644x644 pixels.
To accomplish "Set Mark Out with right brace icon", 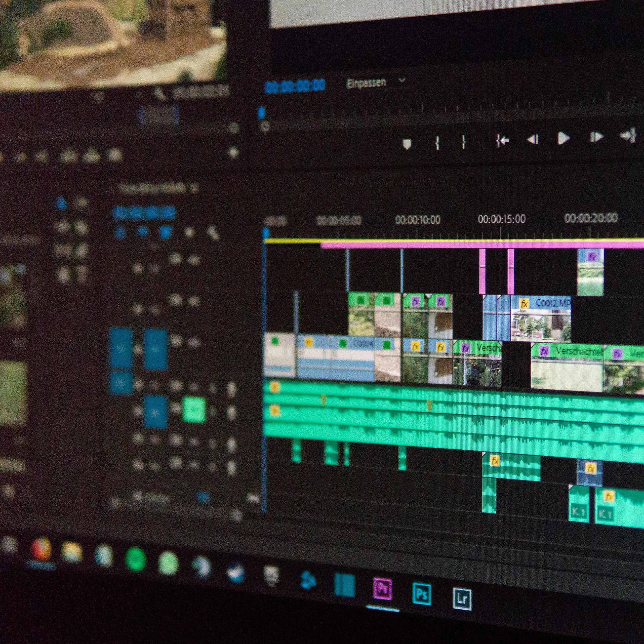I will click(464, 142).
